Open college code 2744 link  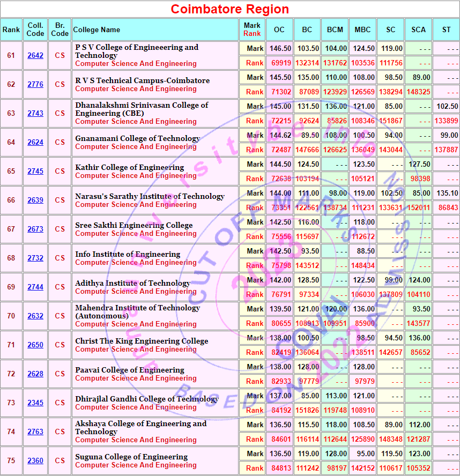(x=35, y=287)
